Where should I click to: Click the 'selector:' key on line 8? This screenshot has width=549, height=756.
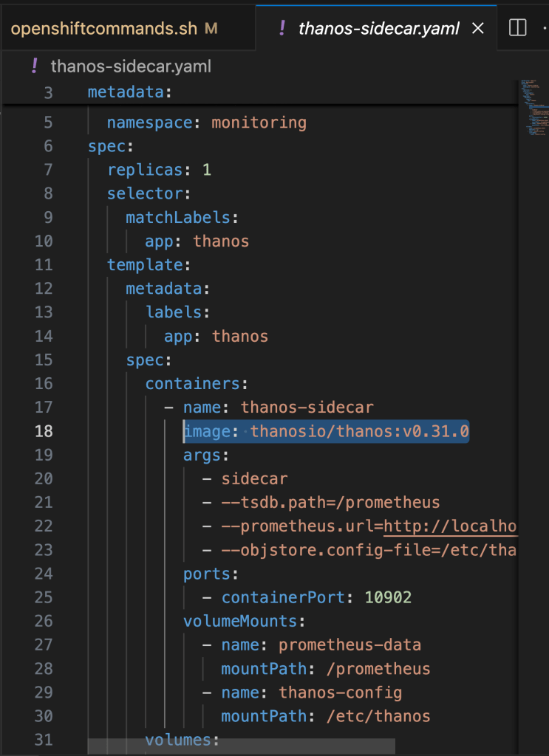(149, 193)
